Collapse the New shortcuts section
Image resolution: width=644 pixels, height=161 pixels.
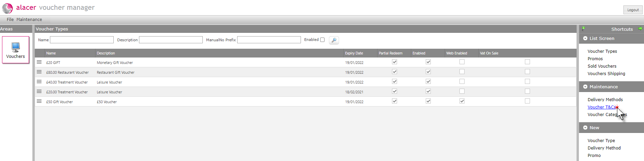[x=585, y=128]
